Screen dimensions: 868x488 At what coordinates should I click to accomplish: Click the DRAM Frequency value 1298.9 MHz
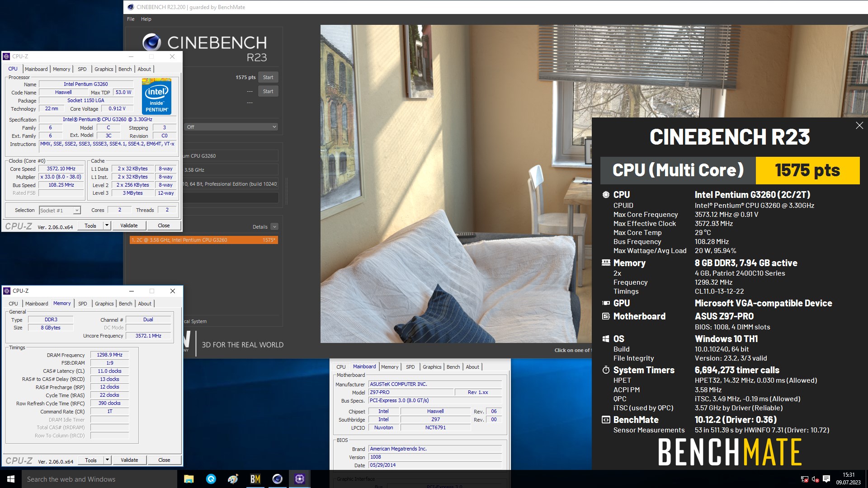point(109,355)
